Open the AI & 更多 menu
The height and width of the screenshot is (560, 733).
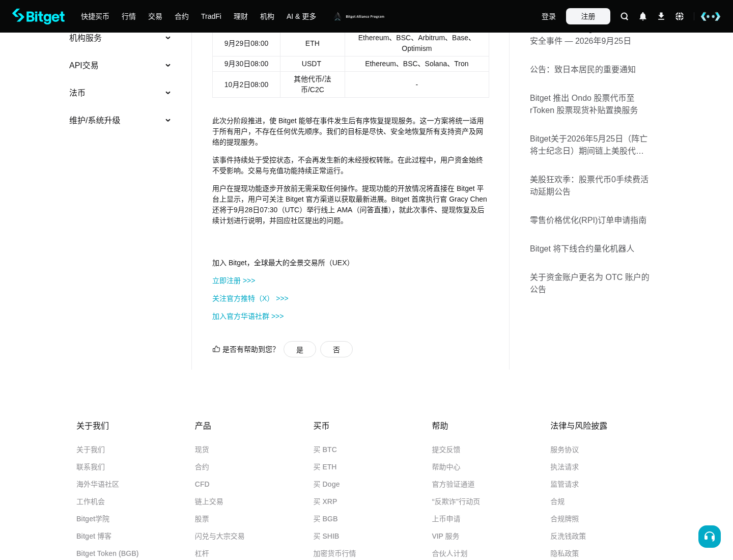301,16
